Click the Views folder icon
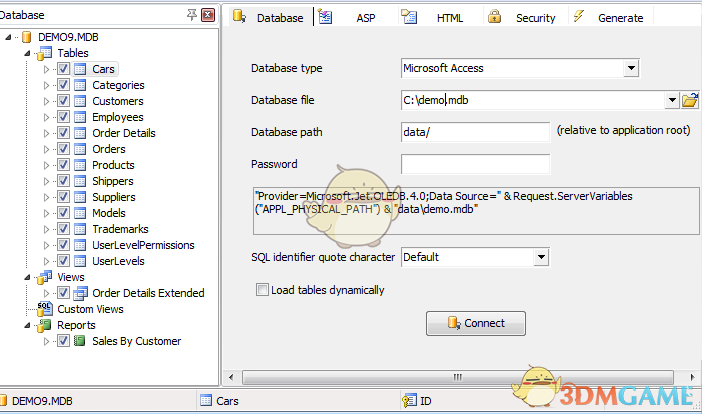The width and height of the screenshot is (704, 414). (x=44, y=277)
